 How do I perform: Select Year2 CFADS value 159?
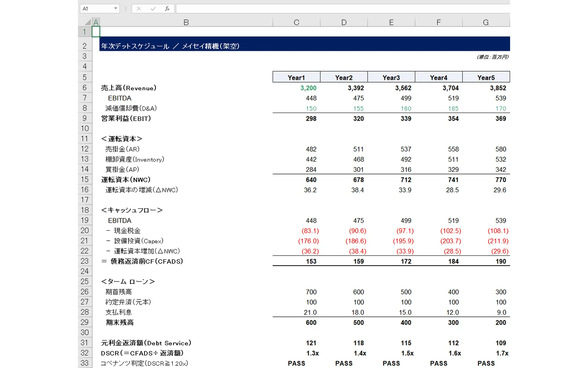(x=358, y=261)
